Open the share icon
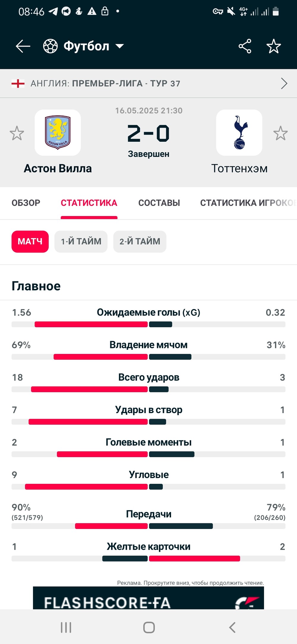The width and height of the screenshot is (297, 644). (x=245, y=46)
